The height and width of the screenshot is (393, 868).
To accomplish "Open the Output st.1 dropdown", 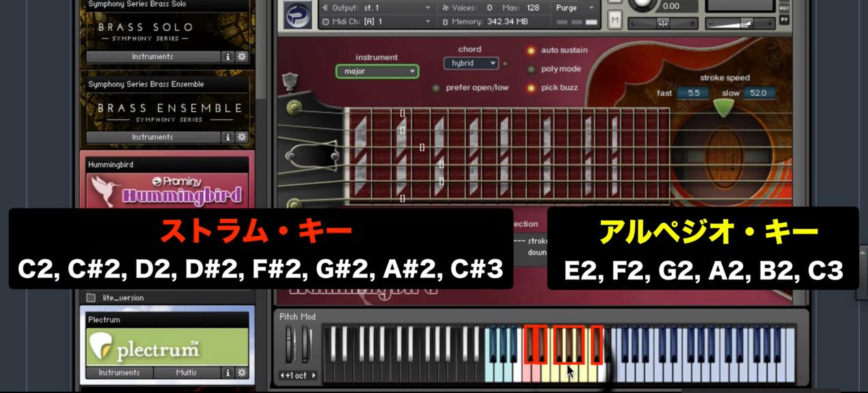I will pyautogui.click(x=376, y=8).
